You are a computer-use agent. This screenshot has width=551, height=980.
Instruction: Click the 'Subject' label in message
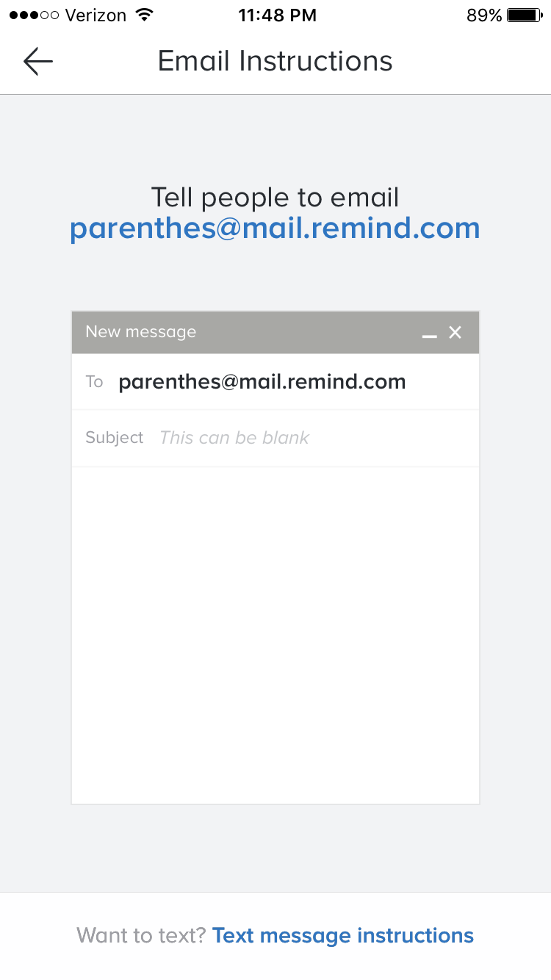pyautogui.click(x=115, y=438)
